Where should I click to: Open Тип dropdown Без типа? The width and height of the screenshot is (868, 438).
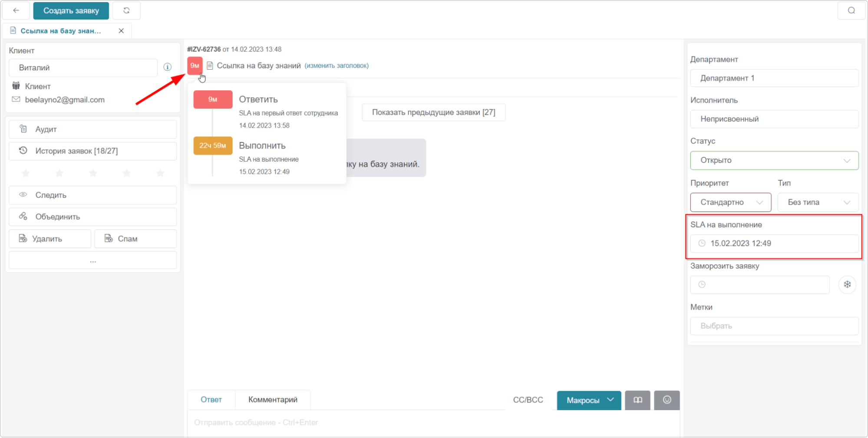click(x=818, y=202)
